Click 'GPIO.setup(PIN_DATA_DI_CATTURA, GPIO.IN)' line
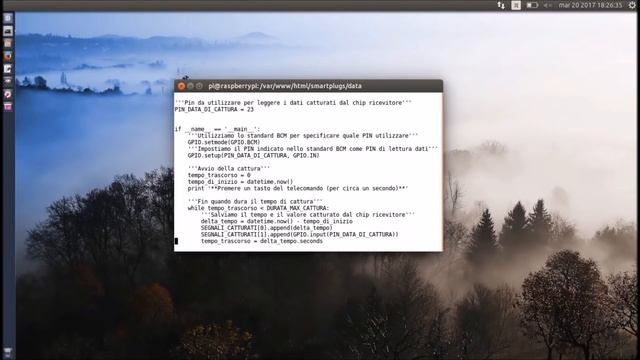Viewport: 640px width, 360px height. click(253, 156)
